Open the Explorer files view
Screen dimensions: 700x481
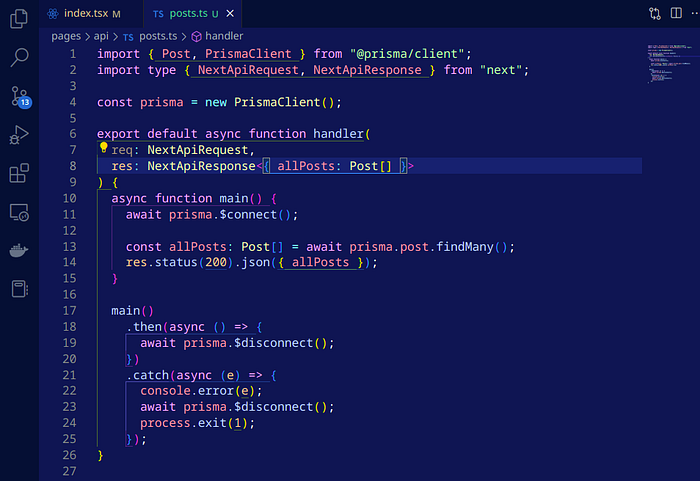click(x=19, y=18)
